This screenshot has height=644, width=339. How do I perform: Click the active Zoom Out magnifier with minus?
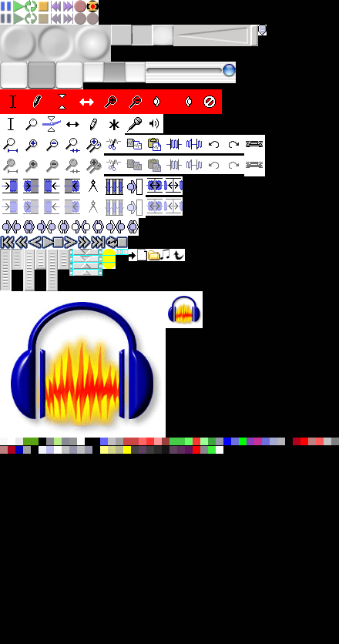pyautogui.click(x=52, y=145)
